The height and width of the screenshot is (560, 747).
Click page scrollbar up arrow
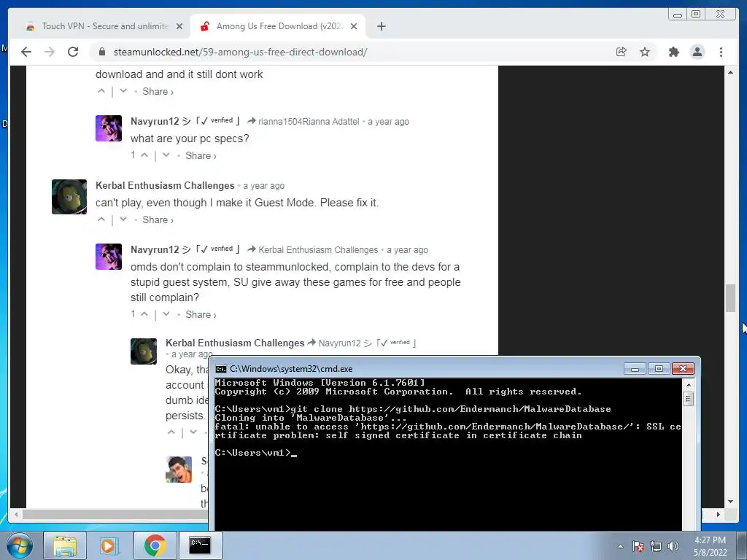tap(730, 72)
